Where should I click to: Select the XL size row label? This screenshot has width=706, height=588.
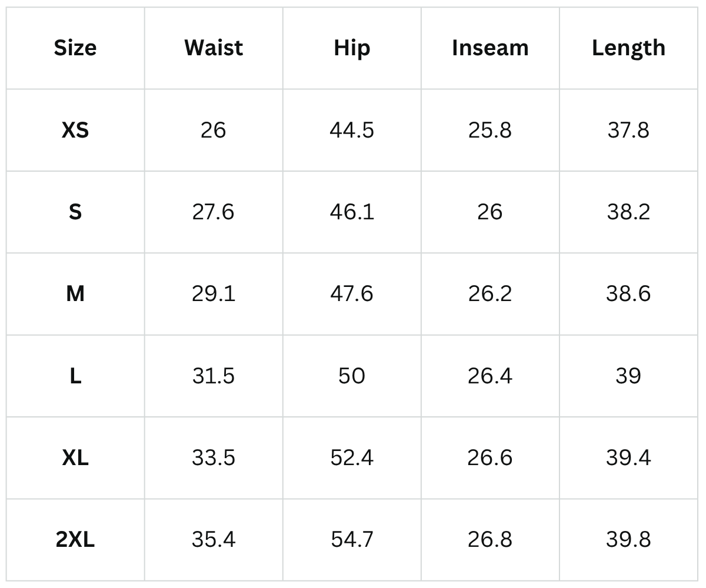click(75, 457)
